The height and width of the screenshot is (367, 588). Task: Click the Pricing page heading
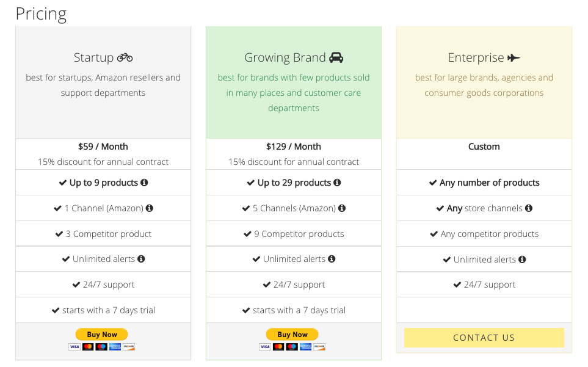click(x=42, y=14)
